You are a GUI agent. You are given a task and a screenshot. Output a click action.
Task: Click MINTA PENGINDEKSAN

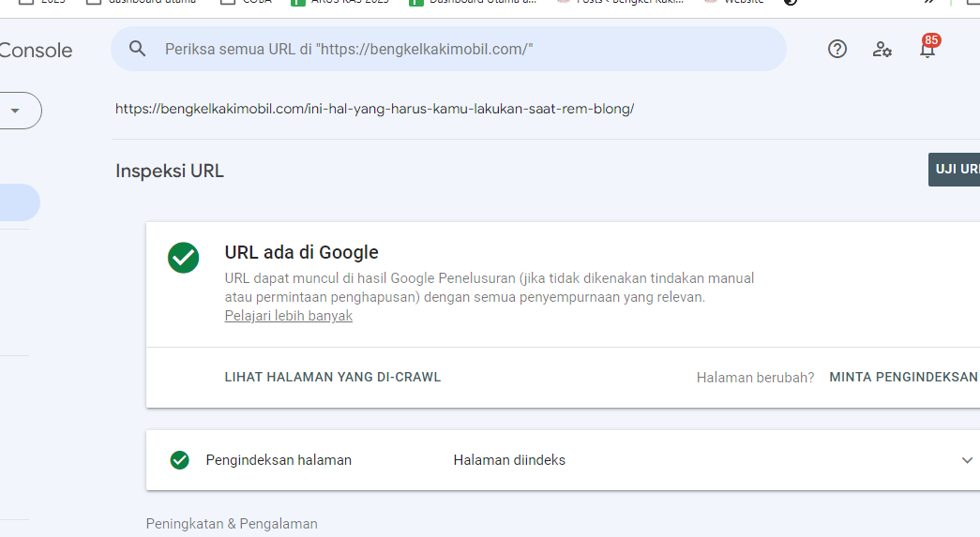click(903, 377)
